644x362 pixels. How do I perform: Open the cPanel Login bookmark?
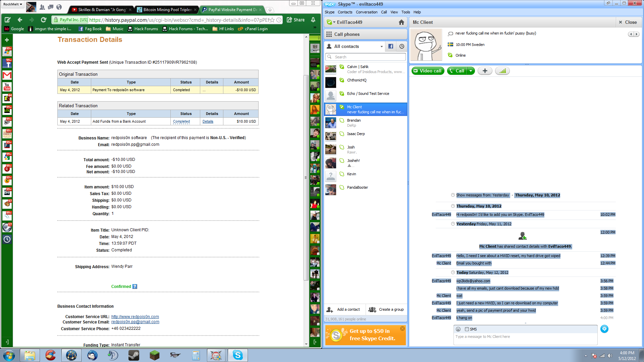pos(253,29)
